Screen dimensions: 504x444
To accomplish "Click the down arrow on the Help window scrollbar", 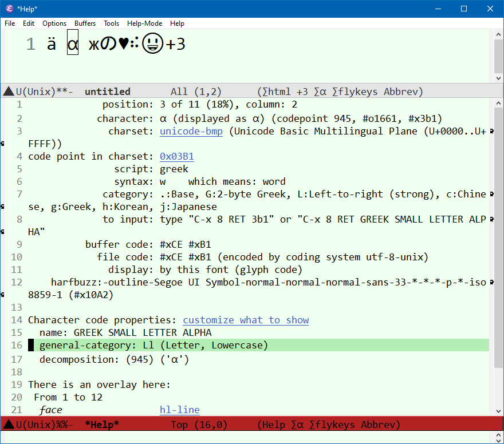I will [498, 411].
